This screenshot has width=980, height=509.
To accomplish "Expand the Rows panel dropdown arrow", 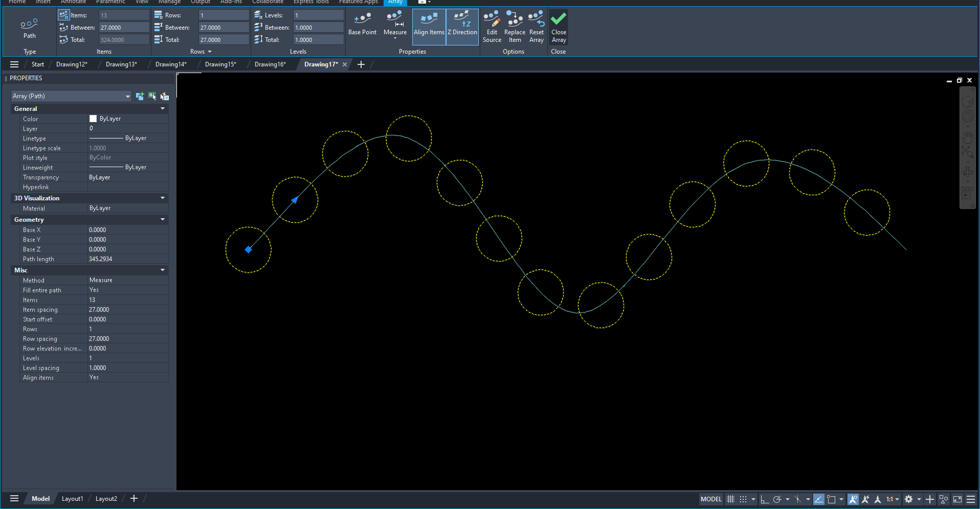I will pyautogui.click(x=210, y=52).
